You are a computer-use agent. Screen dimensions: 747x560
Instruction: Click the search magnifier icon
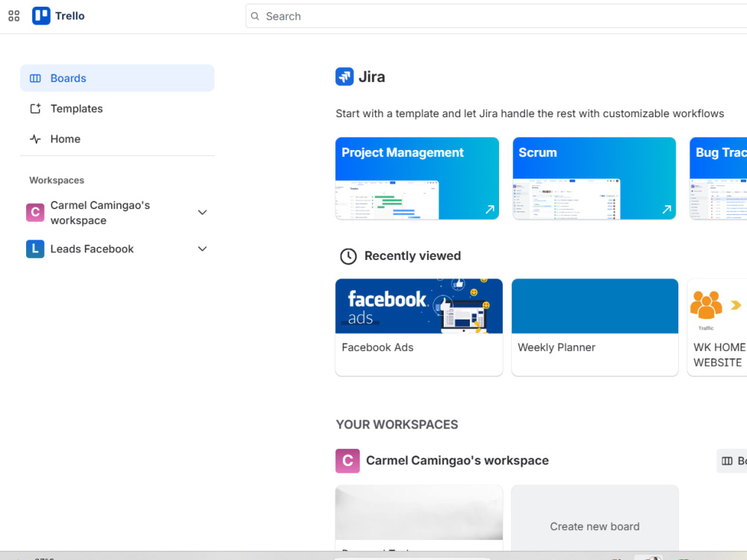pos(255,16)
